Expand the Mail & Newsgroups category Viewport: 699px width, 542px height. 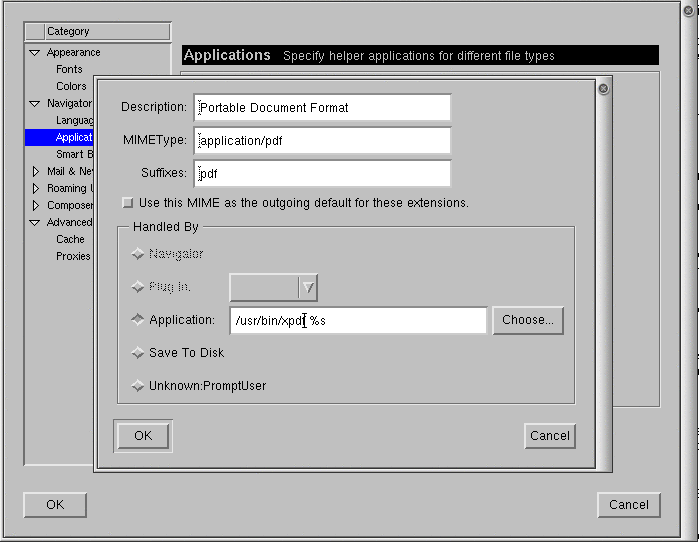(35, 172)
